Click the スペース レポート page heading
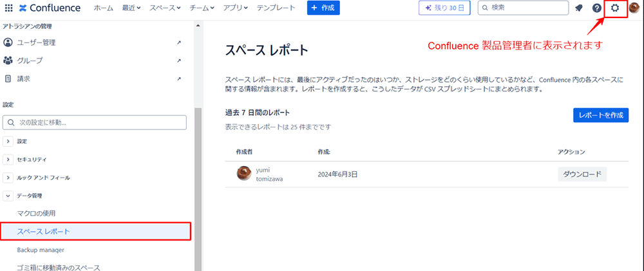The width and height of the screenshot is (644, 271). [x=267, y=50]
